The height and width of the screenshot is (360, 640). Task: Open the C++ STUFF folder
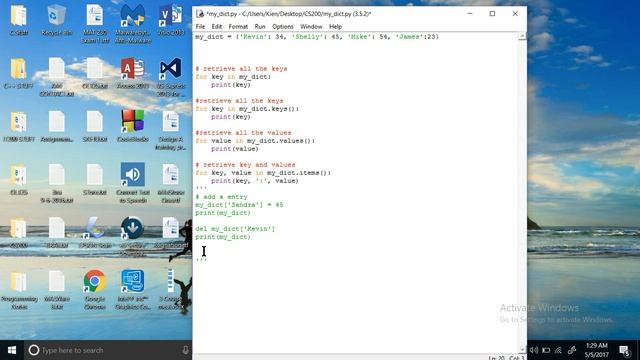(18, 73)
